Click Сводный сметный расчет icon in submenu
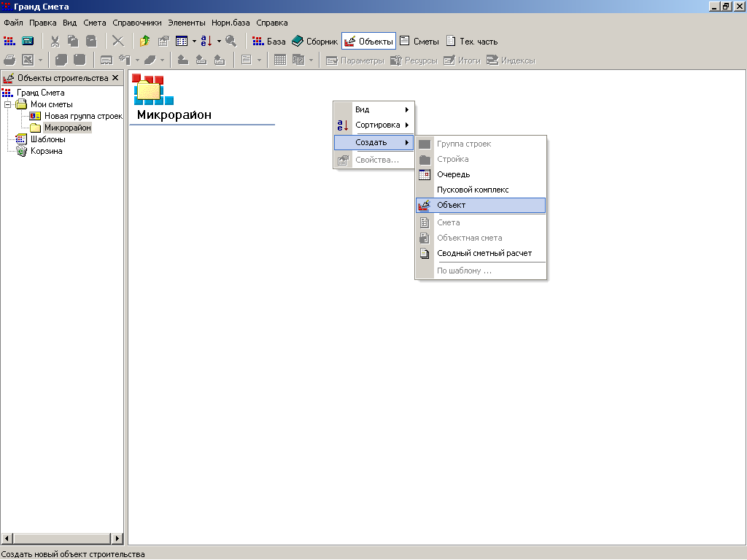Image resolution: width=747 pixels, height=560 pixels. pos(425,253)
